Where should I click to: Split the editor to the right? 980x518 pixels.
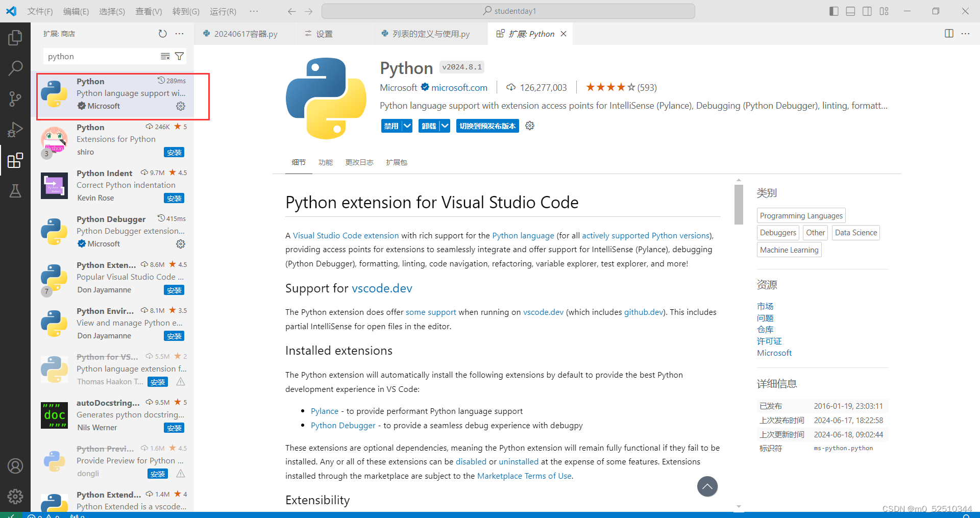(949, 34)
